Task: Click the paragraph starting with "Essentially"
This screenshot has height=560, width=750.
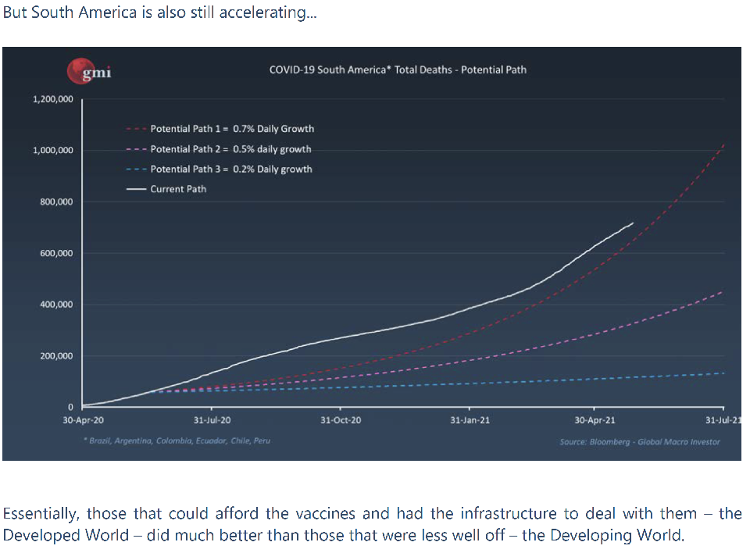Action: coord(372,524)
